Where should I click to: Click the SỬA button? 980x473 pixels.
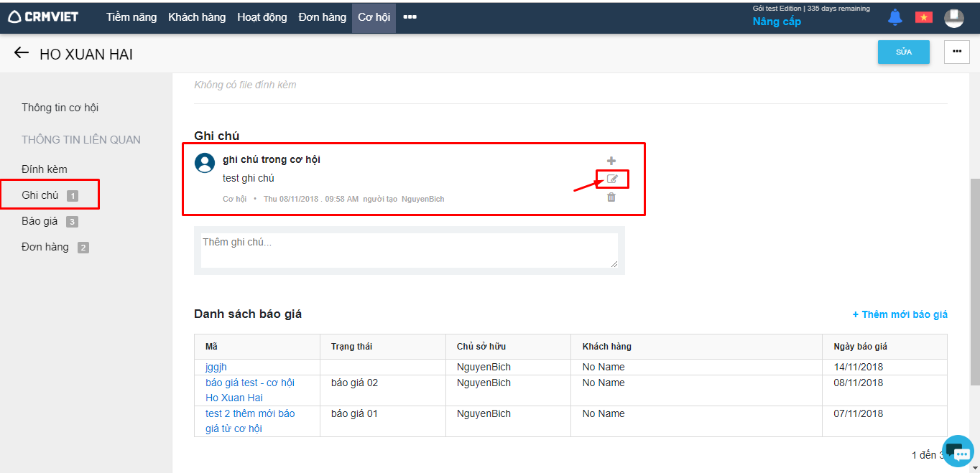pos(903,52)
